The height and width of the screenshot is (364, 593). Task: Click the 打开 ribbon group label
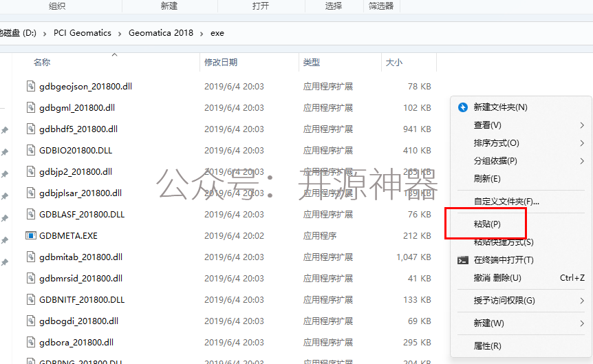(261, 6)
